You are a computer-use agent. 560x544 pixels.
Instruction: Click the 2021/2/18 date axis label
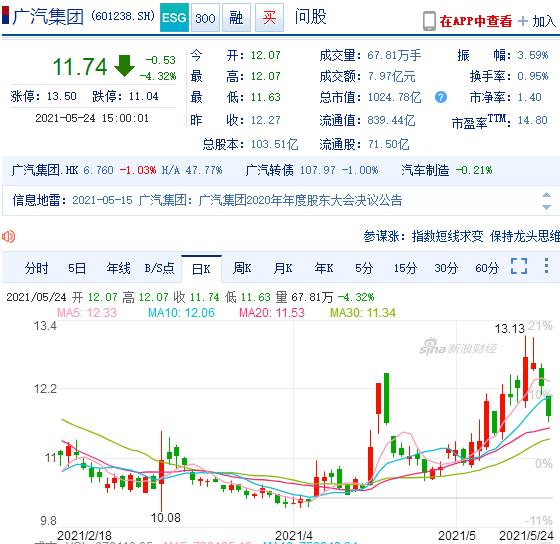pyautogui.click(x=84, y=536)
